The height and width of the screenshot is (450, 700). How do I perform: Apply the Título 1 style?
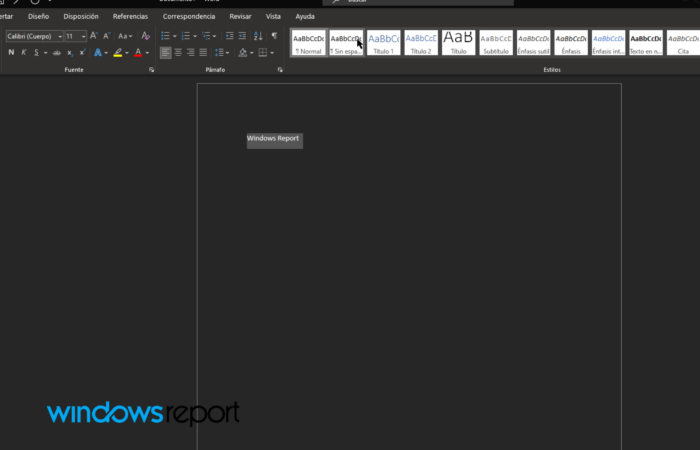click(x=383, y=43)
